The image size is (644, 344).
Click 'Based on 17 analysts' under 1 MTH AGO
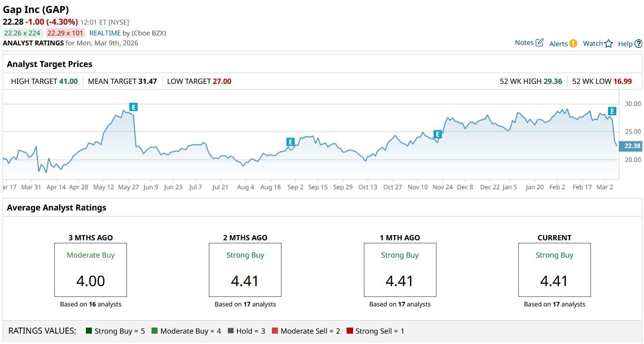[x=400, y=304]
